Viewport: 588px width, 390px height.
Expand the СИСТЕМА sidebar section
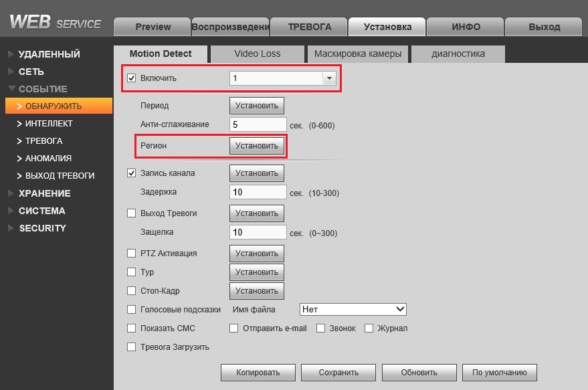pos(41,211)
